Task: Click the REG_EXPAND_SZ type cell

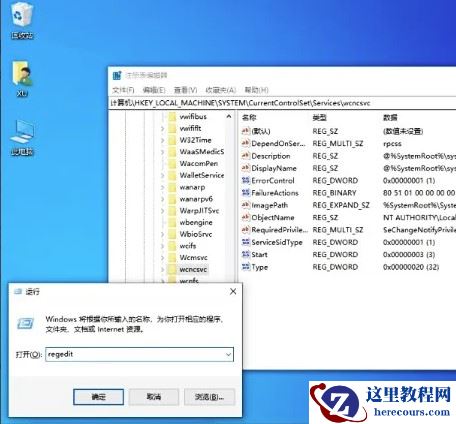Action: (x=341, y=205)
